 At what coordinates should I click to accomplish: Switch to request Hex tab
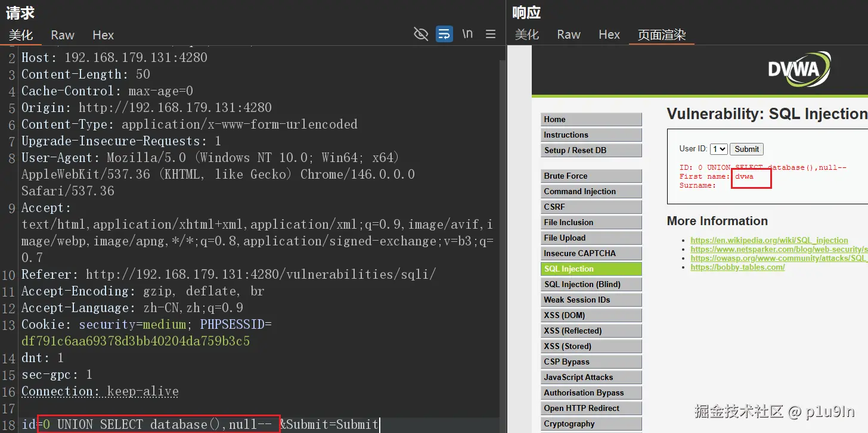point(103,35)
